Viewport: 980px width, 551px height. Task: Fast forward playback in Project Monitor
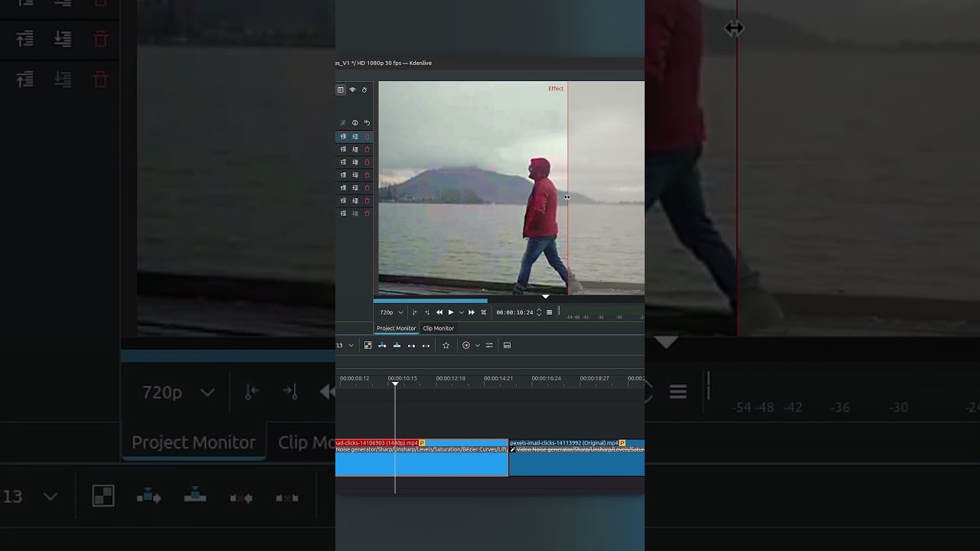point(472,312)
